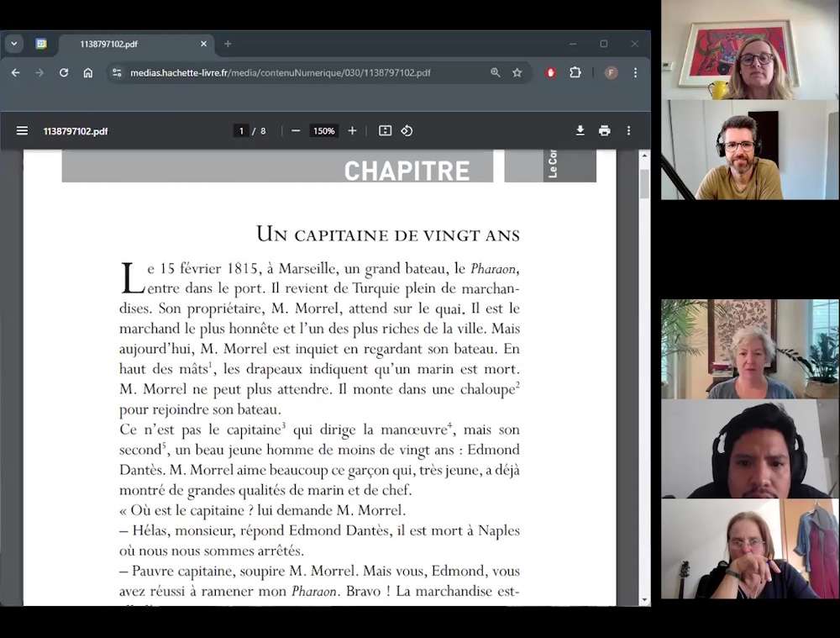Click the scrollbar up arrow
This screenshot has width=840, height=638.
tap(644, 156)
